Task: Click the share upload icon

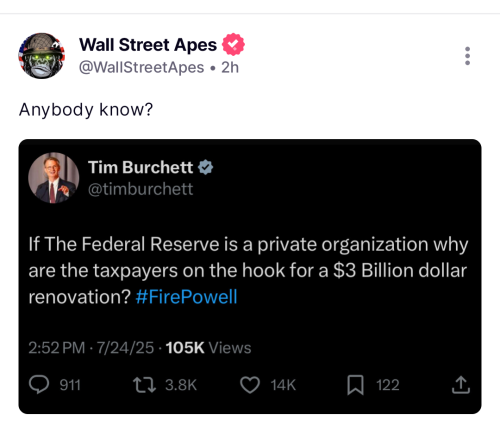Action: [461, 385]
